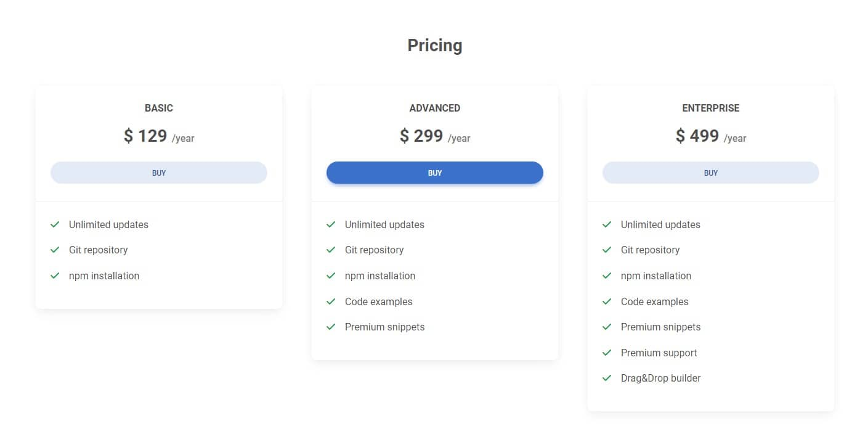Click the Pricing heading
This screenshot has height=442, width=868.
pyautogui.click(x=434, y=46)
